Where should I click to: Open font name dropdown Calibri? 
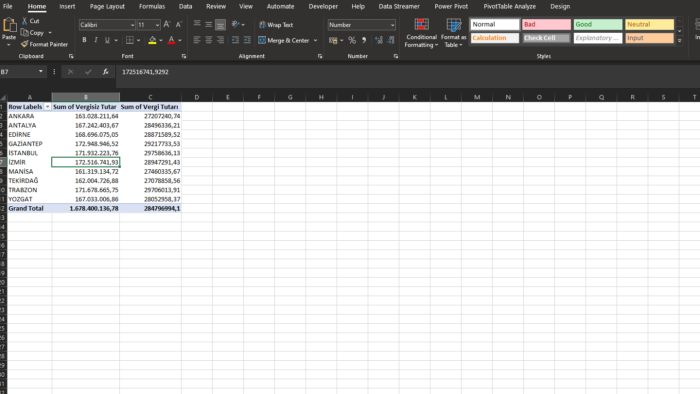pos(132,25)
